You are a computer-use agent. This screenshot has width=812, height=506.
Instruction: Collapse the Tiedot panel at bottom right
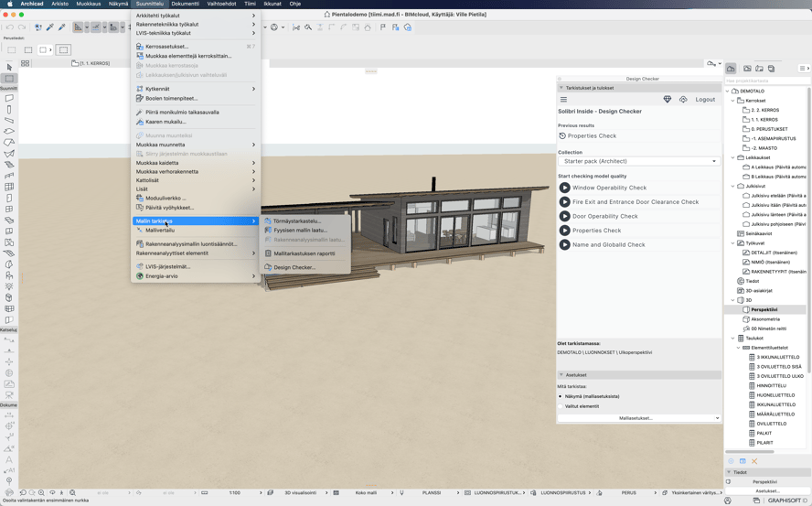click(x=729, y=472)
